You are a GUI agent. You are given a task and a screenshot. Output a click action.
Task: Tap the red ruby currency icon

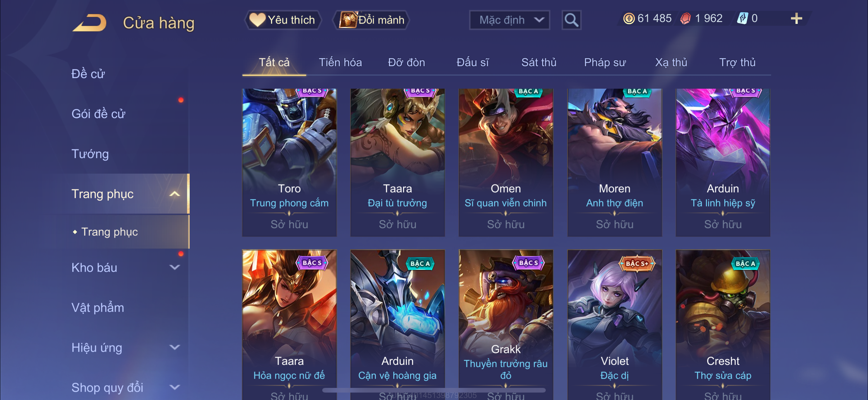pyautogui.click(x=685, y=19)
